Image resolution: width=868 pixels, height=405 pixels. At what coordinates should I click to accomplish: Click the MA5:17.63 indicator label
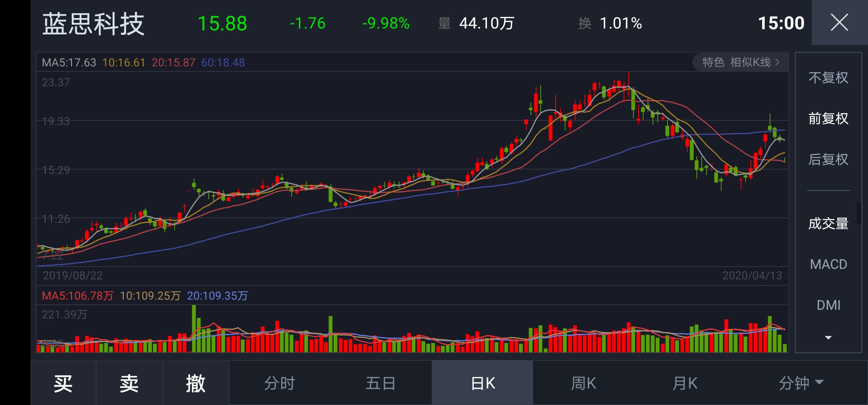tap(69, 62)
